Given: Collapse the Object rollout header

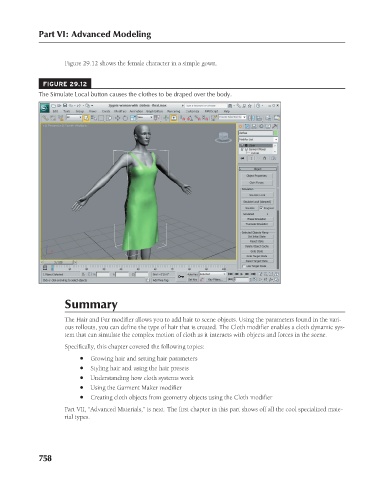Looking at the screenshot, I should pyautogui.click(x=258, y=169).
